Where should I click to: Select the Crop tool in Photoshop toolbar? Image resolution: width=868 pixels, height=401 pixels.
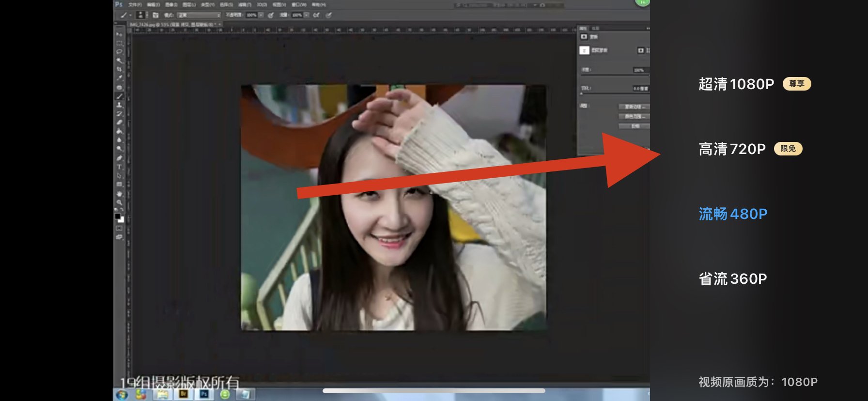119,69
